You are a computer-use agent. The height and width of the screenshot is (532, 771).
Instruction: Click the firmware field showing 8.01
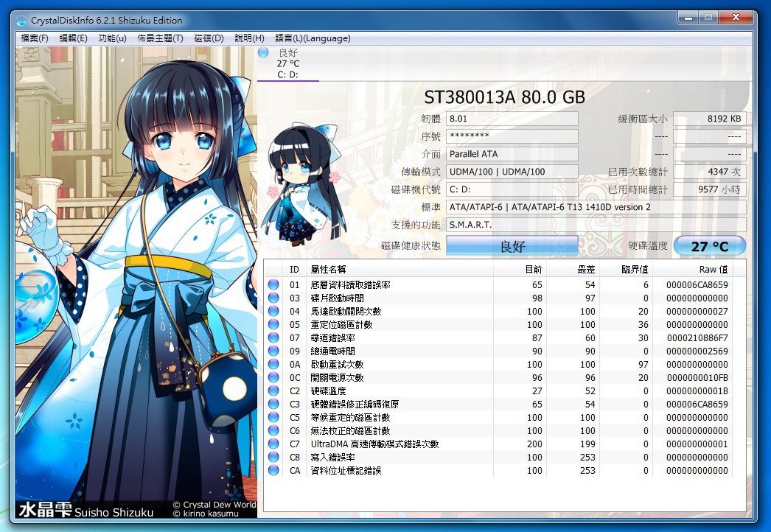[512, 119]
